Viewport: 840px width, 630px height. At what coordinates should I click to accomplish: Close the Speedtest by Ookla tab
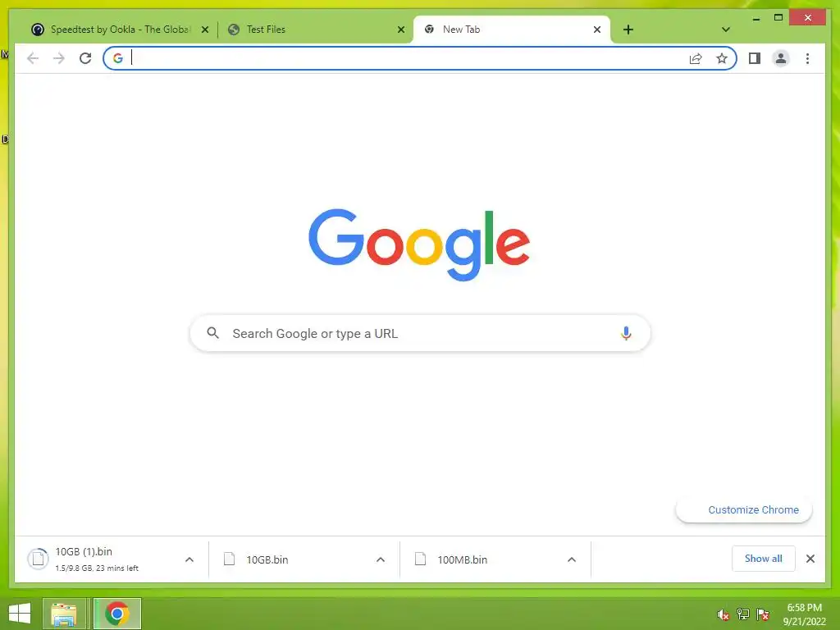pos(204,30)
